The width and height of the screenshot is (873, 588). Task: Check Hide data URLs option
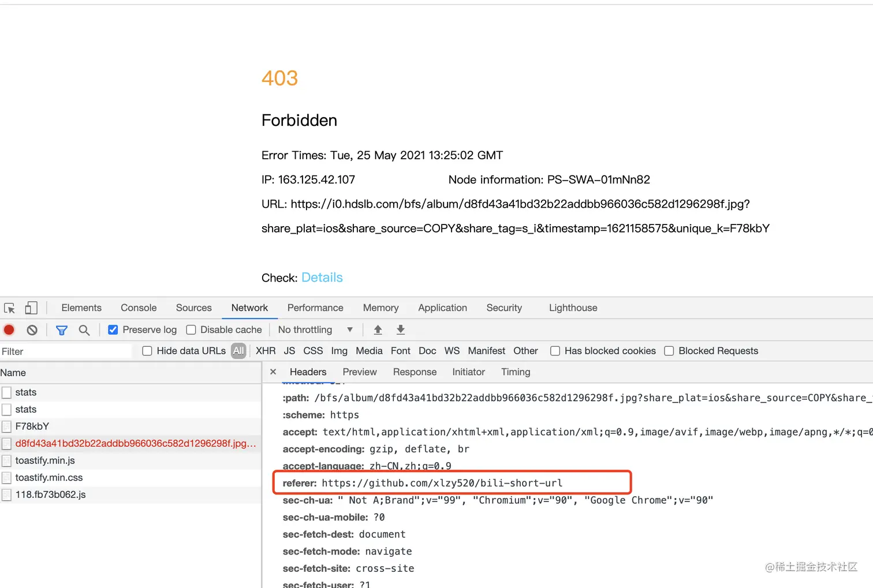pyautogui.click(x=147, y=351)
